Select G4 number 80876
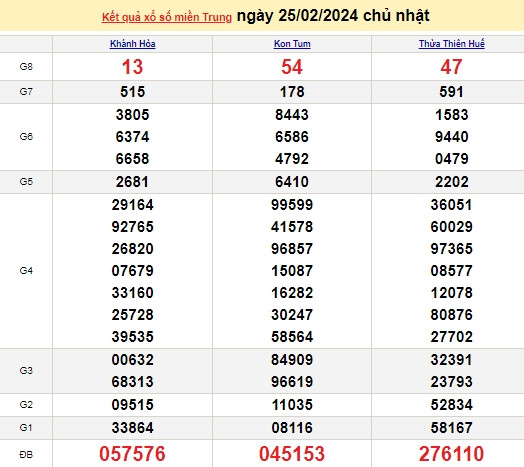The width and height of the screenshot is (524, 467). coord(451,315)
